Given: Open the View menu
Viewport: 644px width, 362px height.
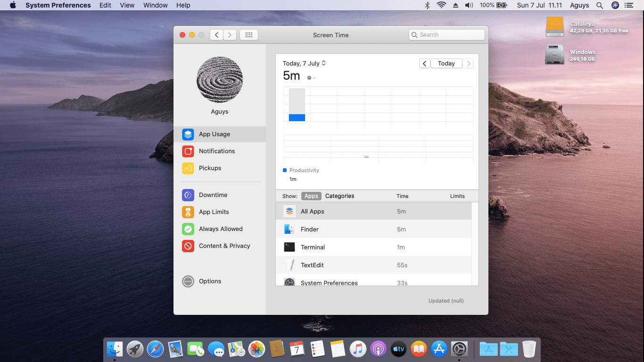Looking at the screenshot, I should coord(127,5).
